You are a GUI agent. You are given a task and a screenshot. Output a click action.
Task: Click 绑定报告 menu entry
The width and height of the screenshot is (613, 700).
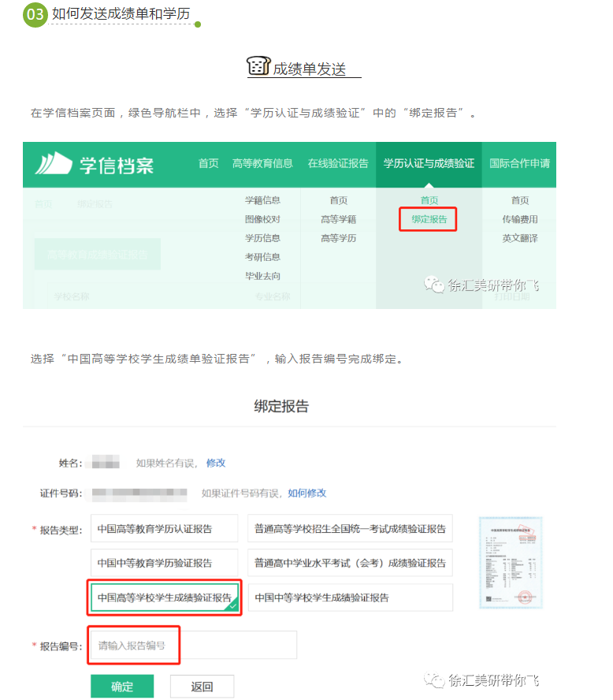point(429,219)
